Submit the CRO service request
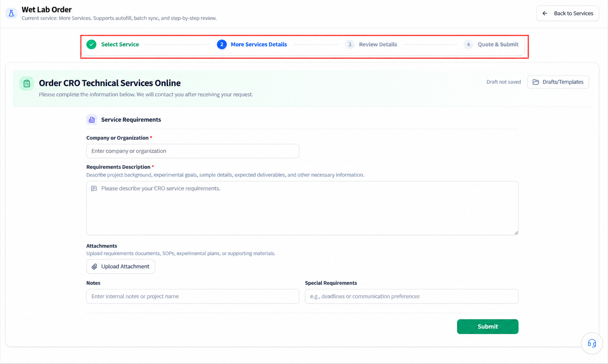The width and height of the screenshot is (608, 364). (488, 327)
